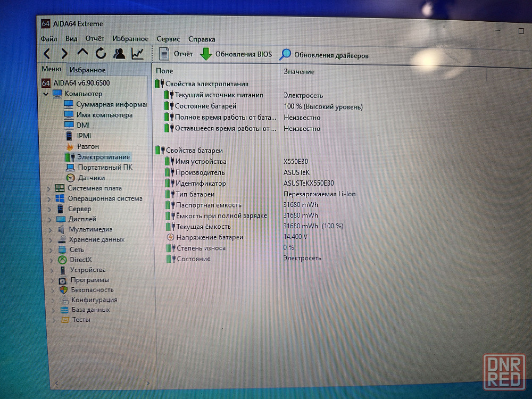Viewport: 532px width, 399px height.
Task: Switch to the Избранное tab
Action: click(x=87, y=70)
